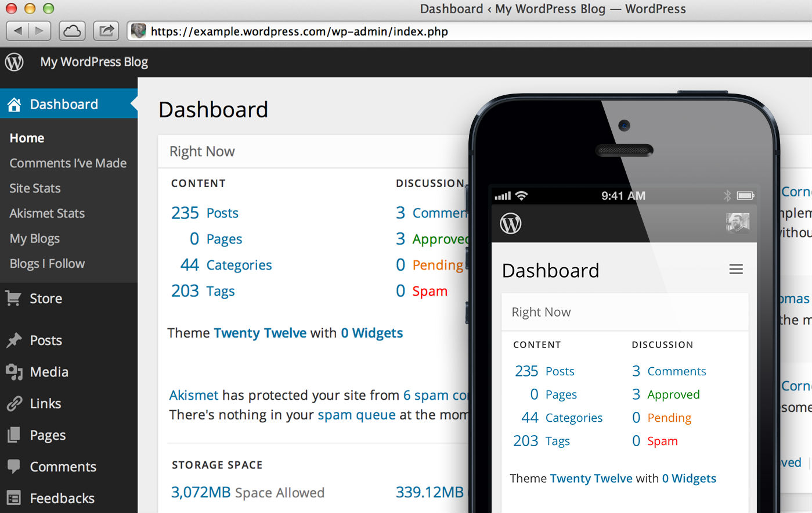Click the address bar URL field
The width and height of the screenshot is (812, 513).
click(x=469, y=31)
